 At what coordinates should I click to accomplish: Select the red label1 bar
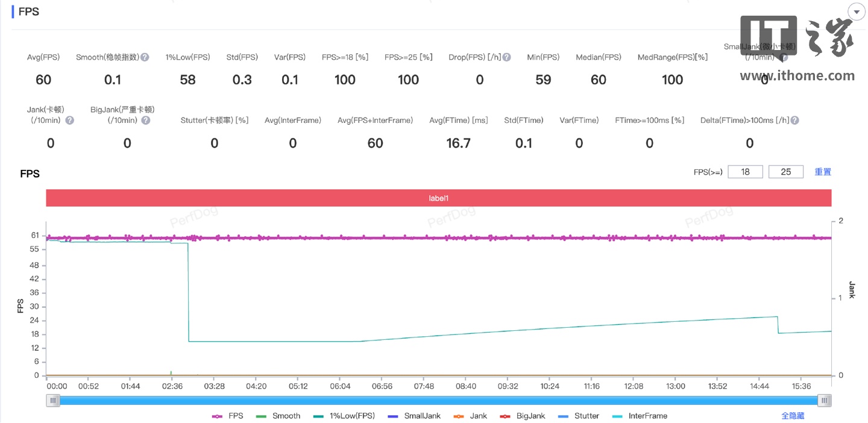pos(438,198)
